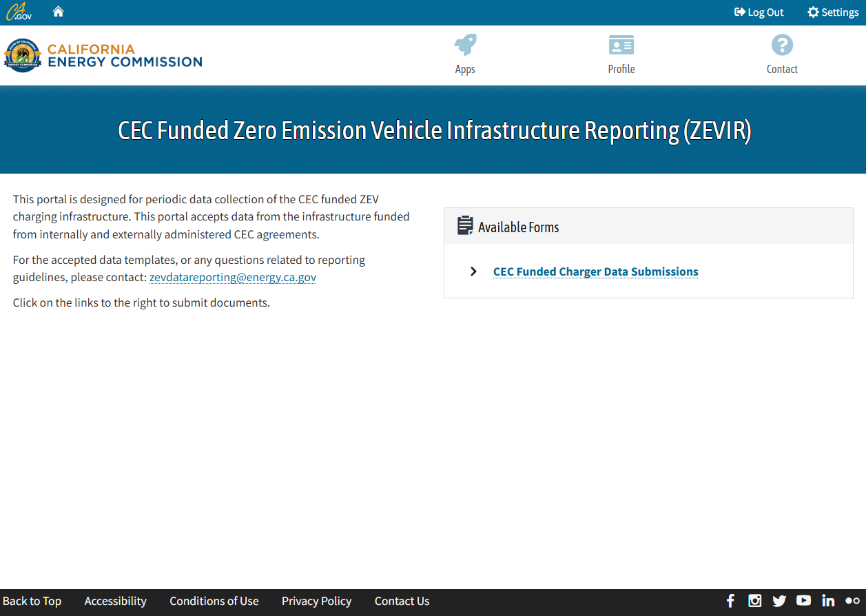The width and height of the screenshot is (866, 616).
Task: Open the Privacy Policy page
Action: pos(316,600)
